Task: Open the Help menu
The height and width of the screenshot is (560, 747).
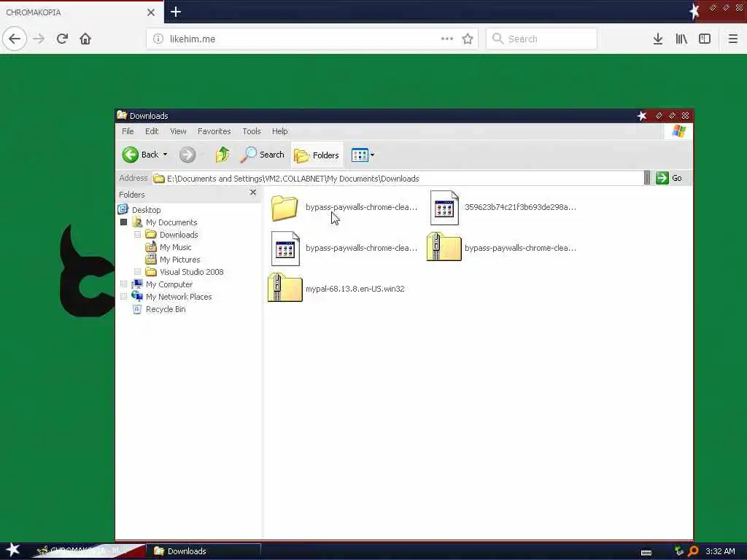Action: tap(279, 131)
